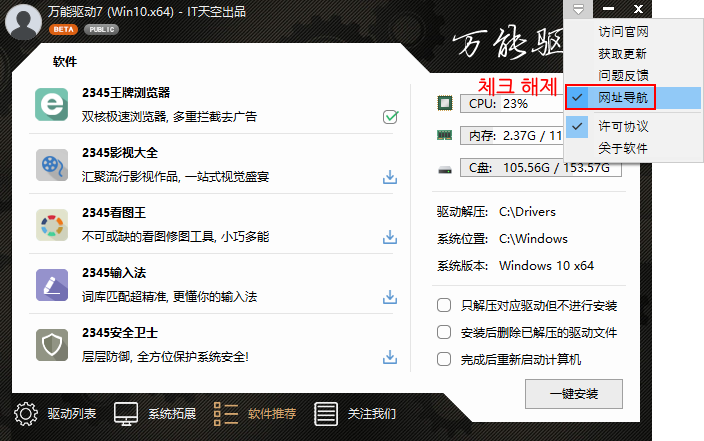
Task: Enable 完成后重新启动计算机 checkbox
Action: (444, 359)
